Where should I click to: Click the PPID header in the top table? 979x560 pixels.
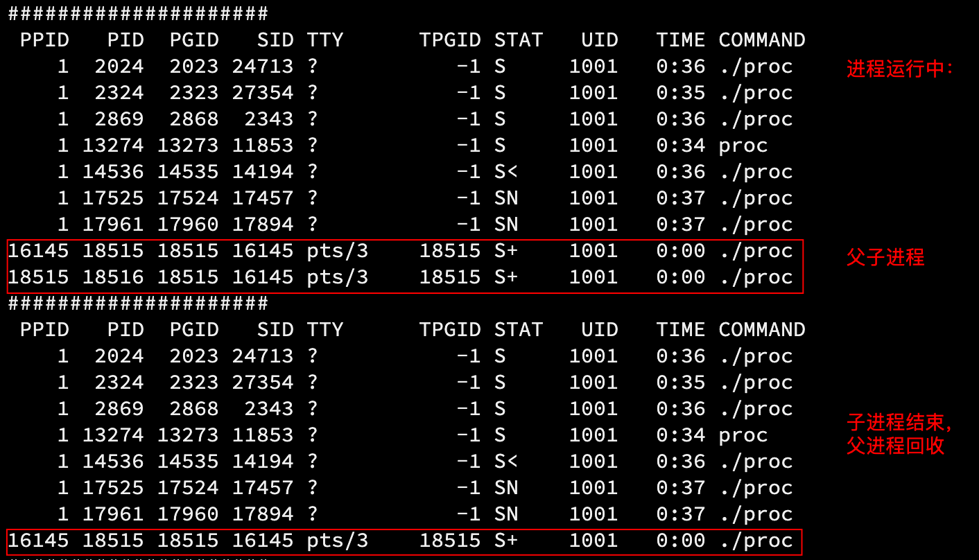pyautogui.click(x=44, y=40)
